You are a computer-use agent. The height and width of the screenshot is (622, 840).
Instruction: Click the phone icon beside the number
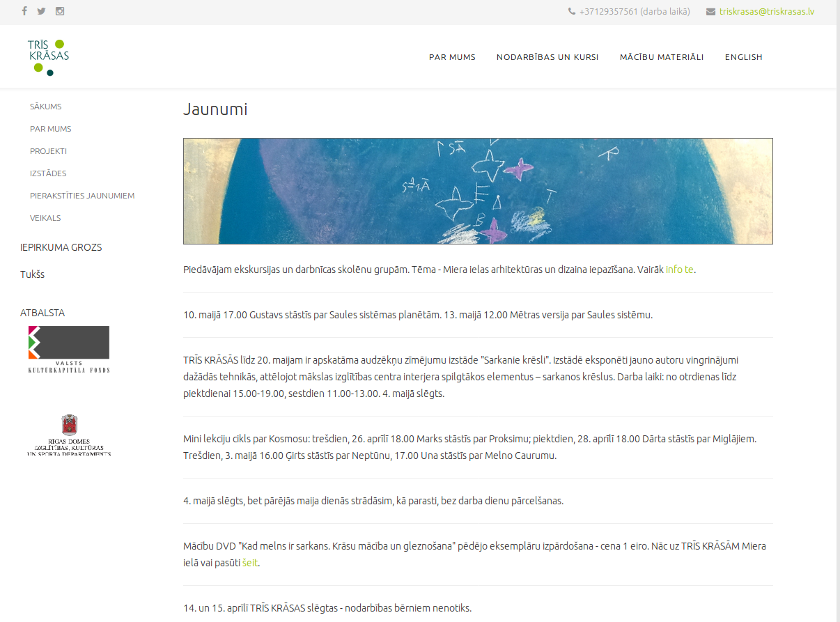click(572, 11)
